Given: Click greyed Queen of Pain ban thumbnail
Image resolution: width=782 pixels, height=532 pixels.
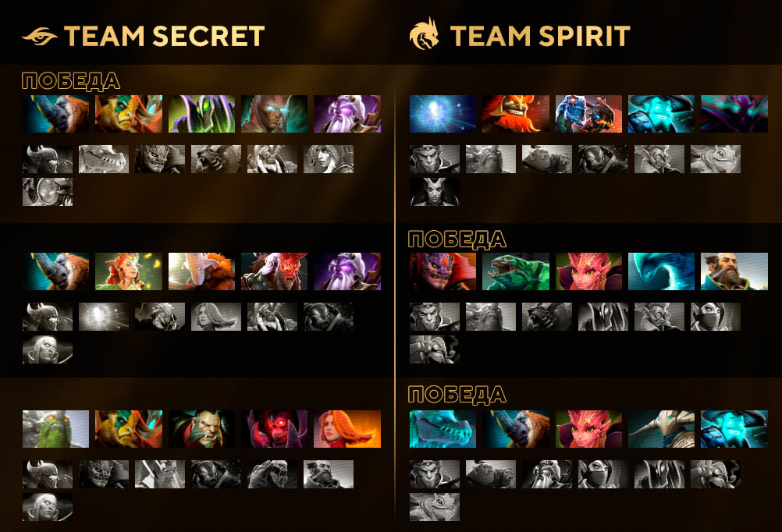Looking at the screenshot, I should [435, 192].
